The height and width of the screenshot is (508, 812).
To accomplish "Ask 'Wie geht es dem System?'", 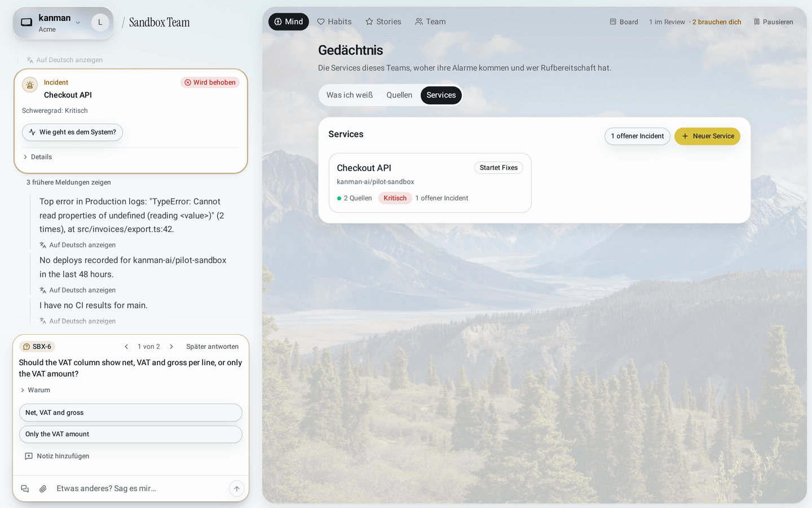I will 72,132.
